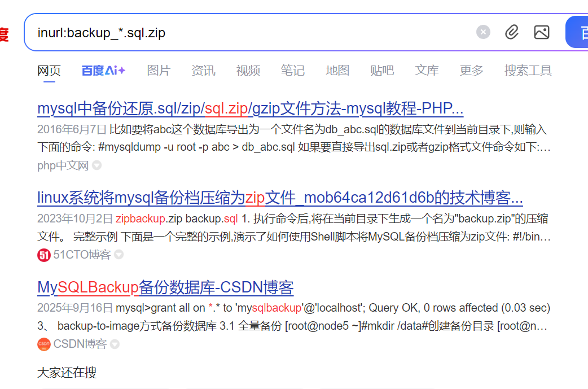Viewport: 588px width, 389px height.
Task: Open 搜索工具 options
Action: pyautogui.click(x=528, y=71)
